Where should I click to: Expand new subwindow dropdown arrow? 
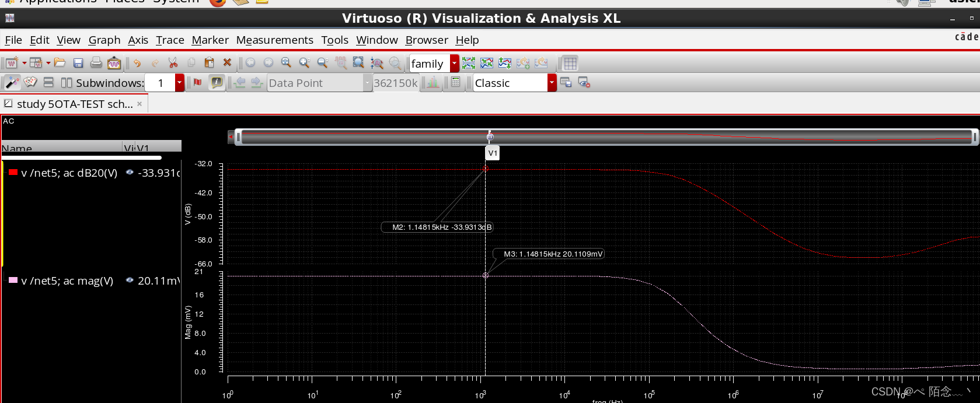point(48,63)
